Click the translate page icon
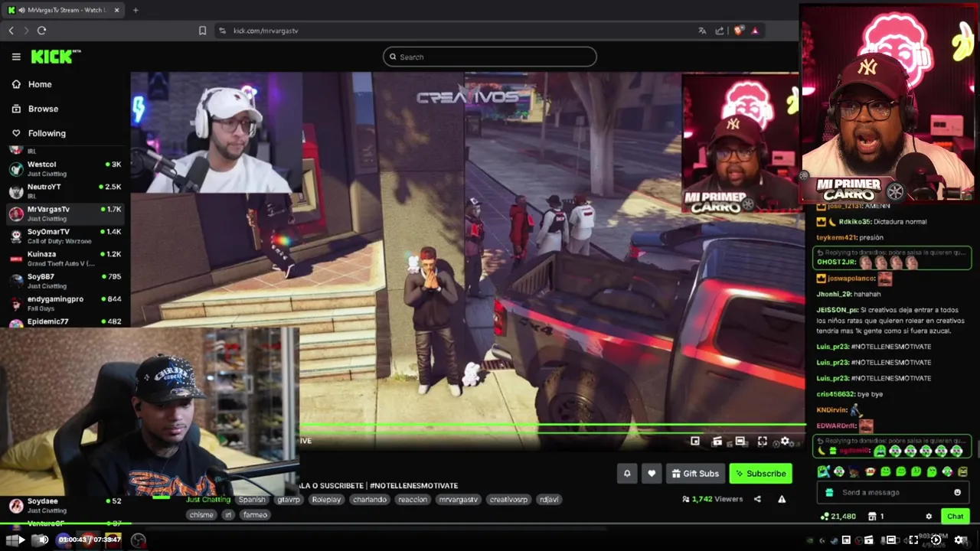The width and height of the screenshot is (980, 551). point(702,31)
